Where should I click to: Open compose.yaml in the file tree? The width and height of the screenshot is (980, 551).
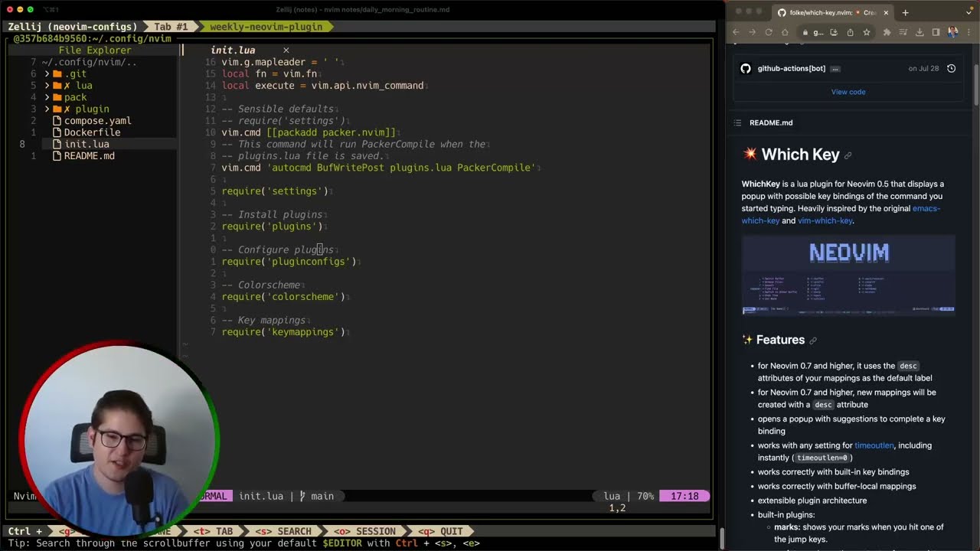click(92, 121)
